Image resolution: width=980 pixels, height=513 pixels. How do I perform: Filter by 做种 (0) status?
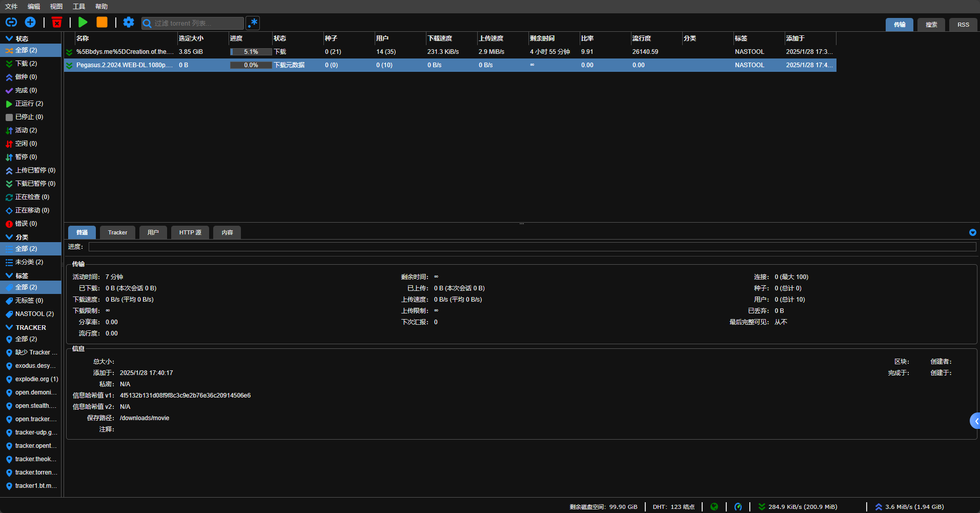point(30,77)
